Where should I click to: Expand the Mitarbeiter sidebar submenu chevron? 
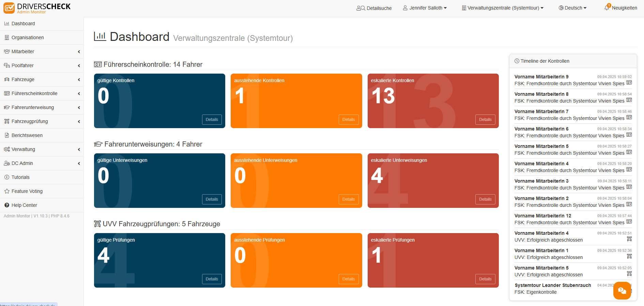tap(79, 52)
